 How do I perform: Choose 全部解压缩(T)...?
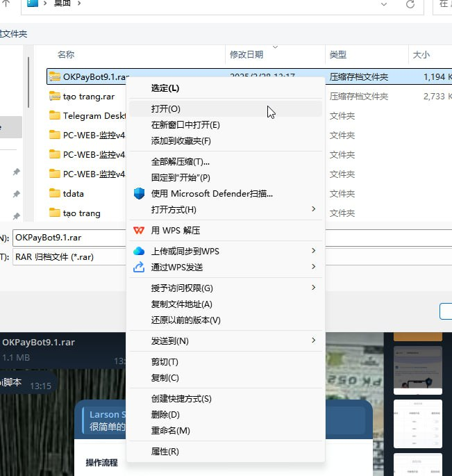pyautogui.click(x=226, y=162)
